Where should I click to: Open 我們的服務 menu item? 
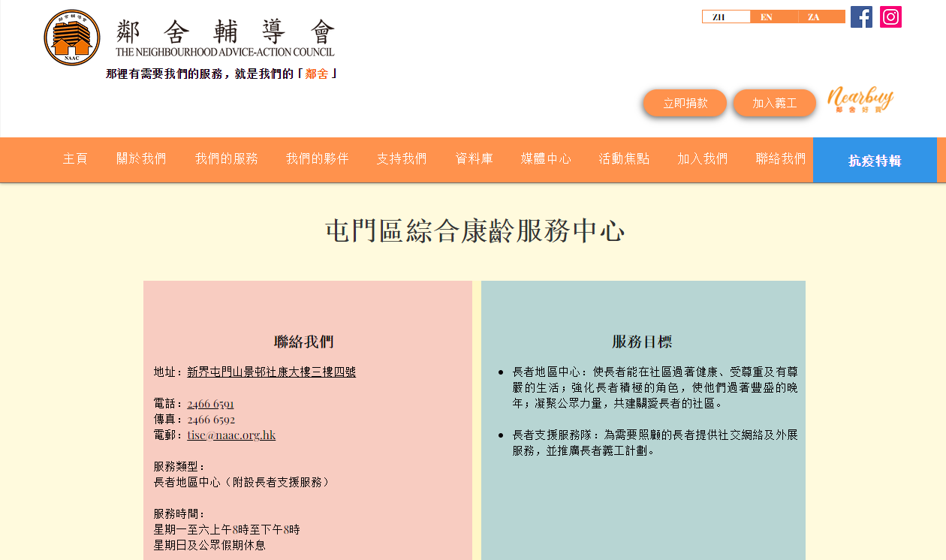[x=226, y=159]
